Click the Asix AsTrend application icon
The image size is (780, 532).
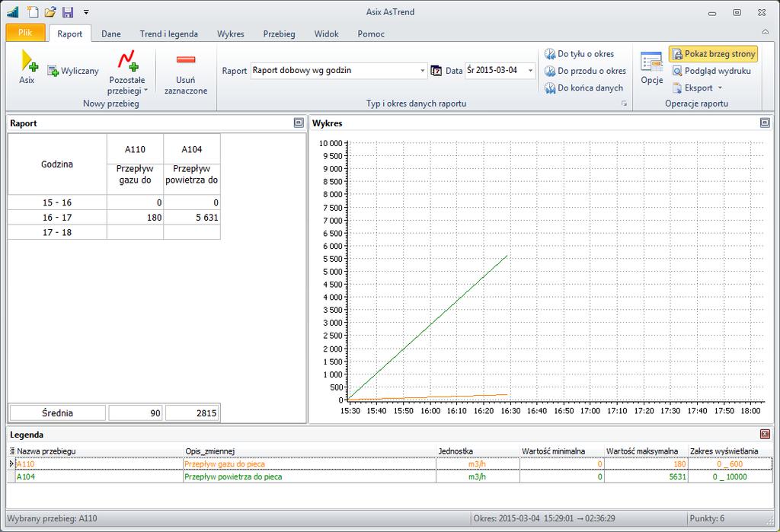point(12,12)
